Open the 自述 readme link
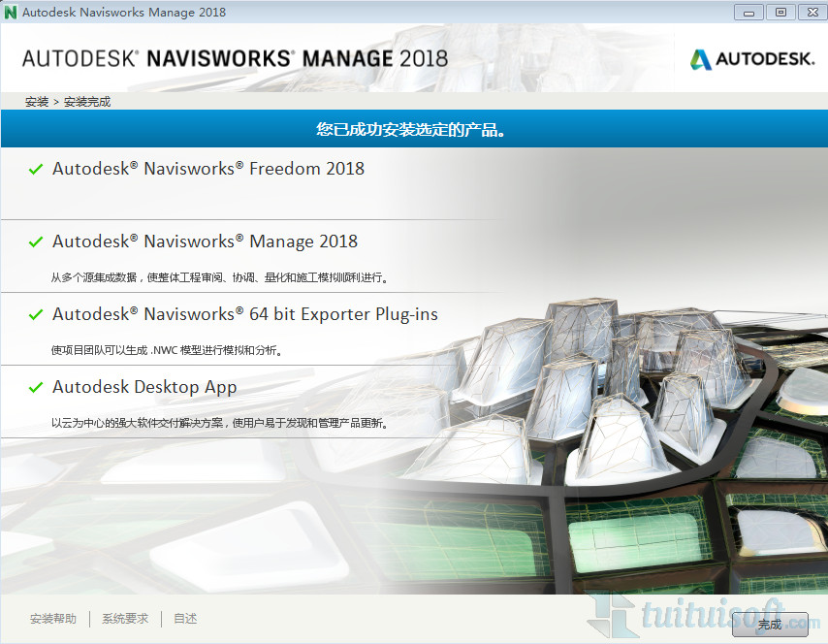The width and height of the screenshot is (828, 644). 185,619
